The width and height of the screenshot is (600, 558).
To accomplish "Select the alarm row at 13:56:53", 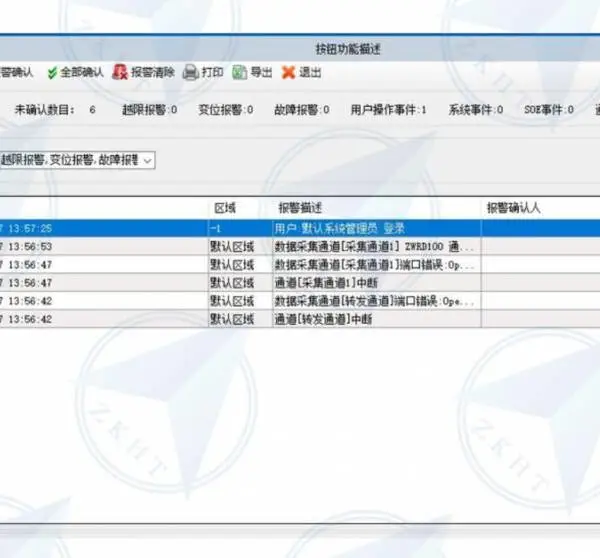I will coord(300,246).
